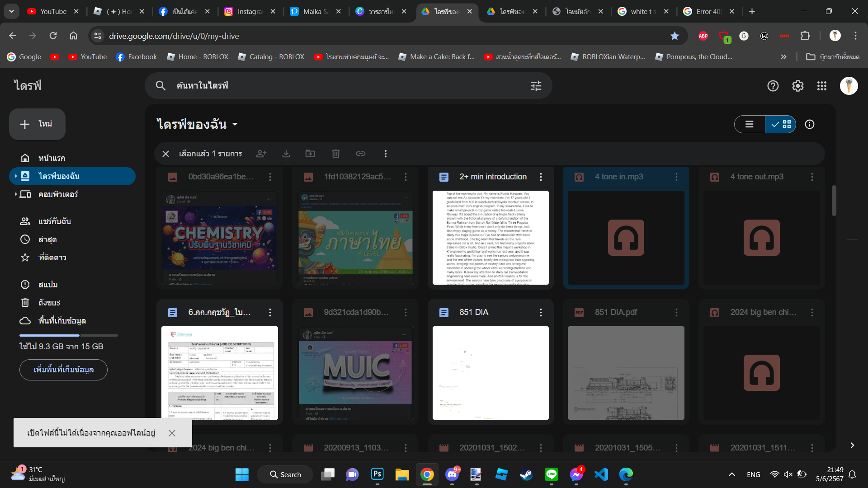Switch to list layout view
Viewport: 868px width, 488px height.
(x=750, y=124)
